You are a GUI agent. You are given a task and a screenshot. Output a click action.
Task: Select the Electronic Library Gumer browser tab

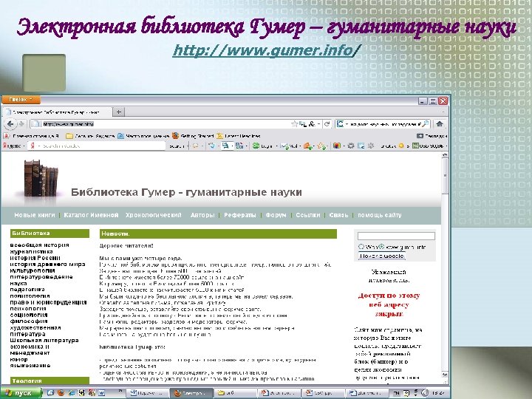[57, 112]
